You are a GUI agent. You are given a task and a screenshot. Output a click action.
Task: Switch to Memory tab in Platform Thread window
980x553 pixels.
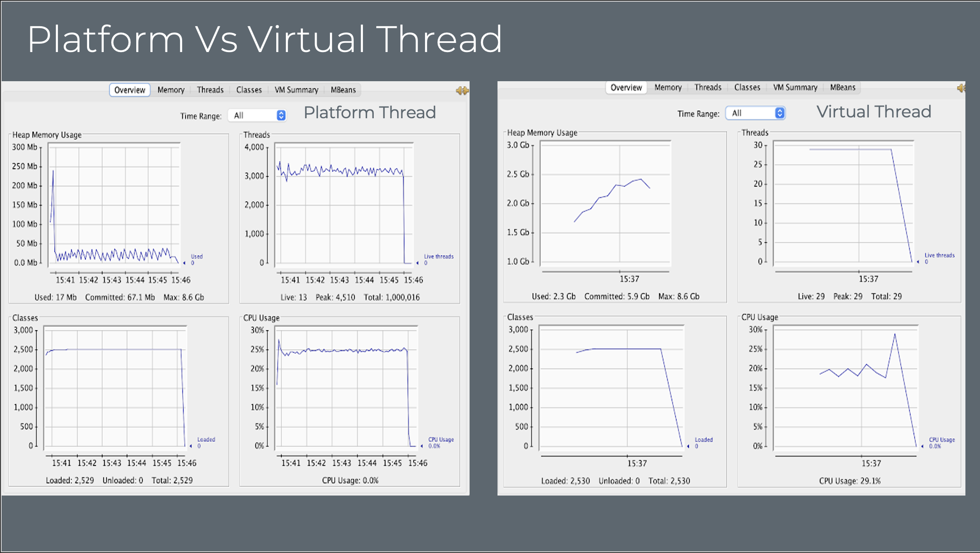coord(171,90)
